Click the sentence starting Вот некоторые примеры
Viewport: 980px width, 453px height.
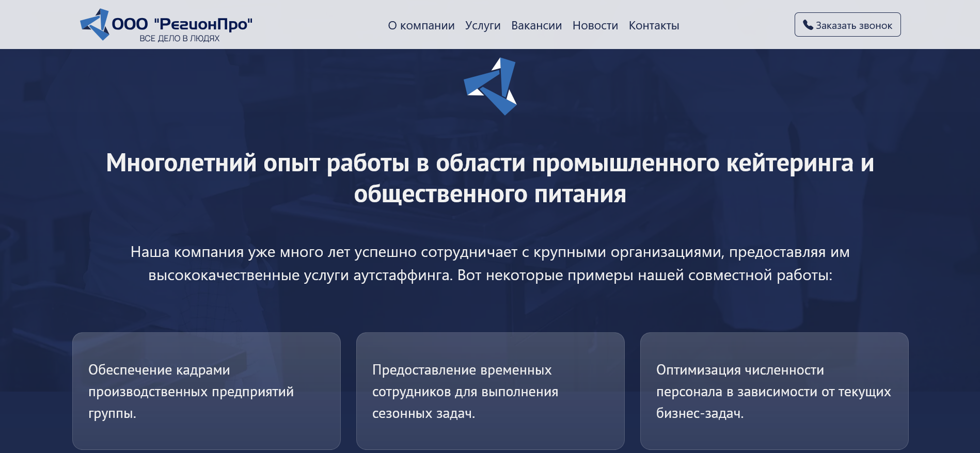click(x=644, y=275)
